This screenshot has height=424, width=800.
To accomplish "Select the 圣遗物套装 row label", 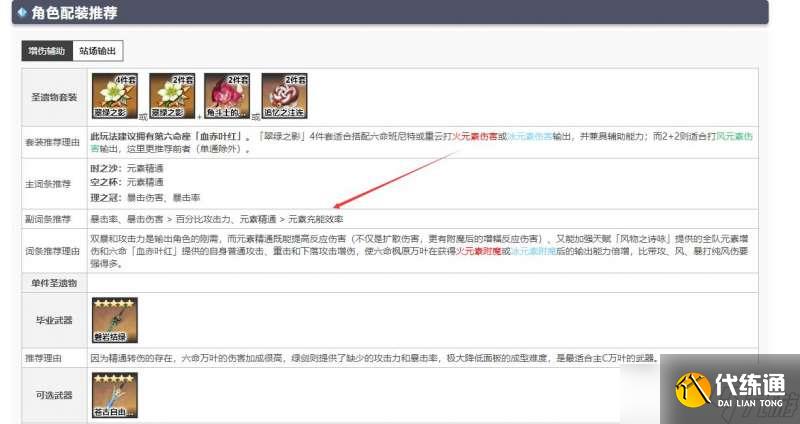I will pos(54,97).
